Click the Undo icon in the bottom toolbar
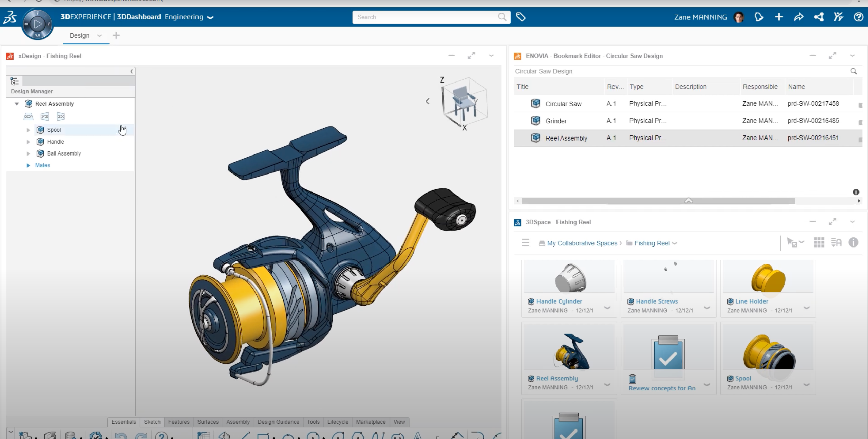 [121, 435]
